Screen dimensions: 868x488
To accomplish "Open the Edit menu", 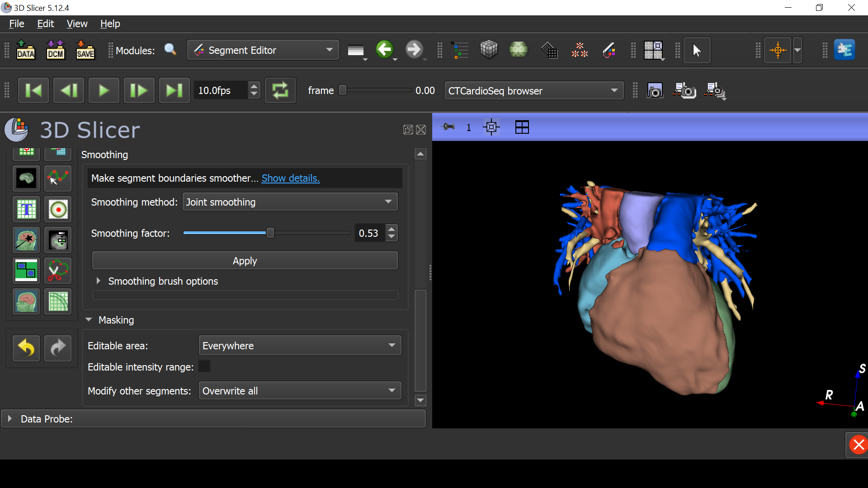I will click(x=45, y=24).
